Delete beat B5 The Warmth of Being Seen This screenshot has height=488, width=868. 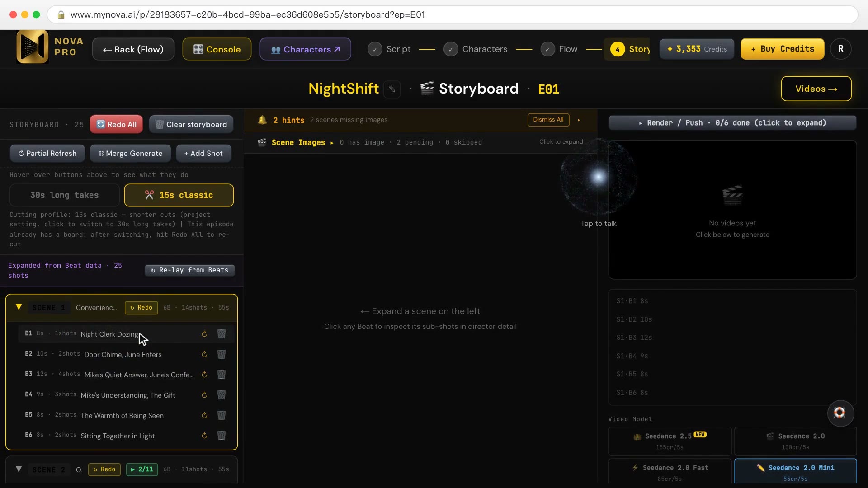(x=222, y=415)
